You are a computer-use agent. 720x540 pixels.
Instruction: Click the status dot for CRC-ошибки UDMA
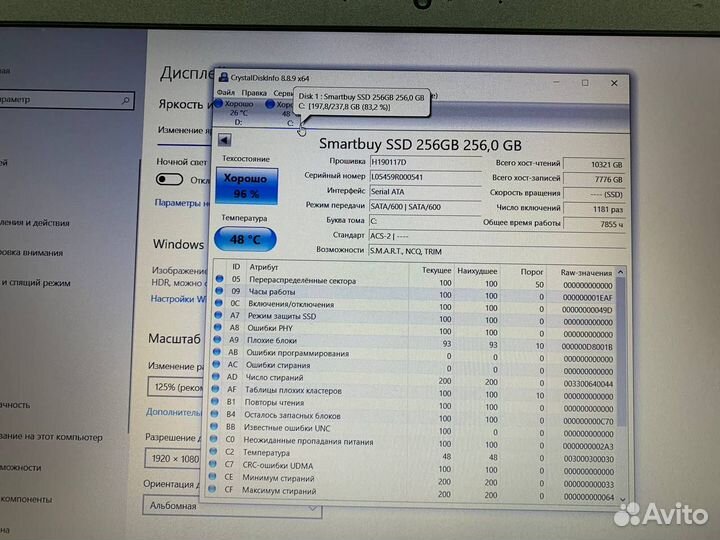[x=213, y=464]
